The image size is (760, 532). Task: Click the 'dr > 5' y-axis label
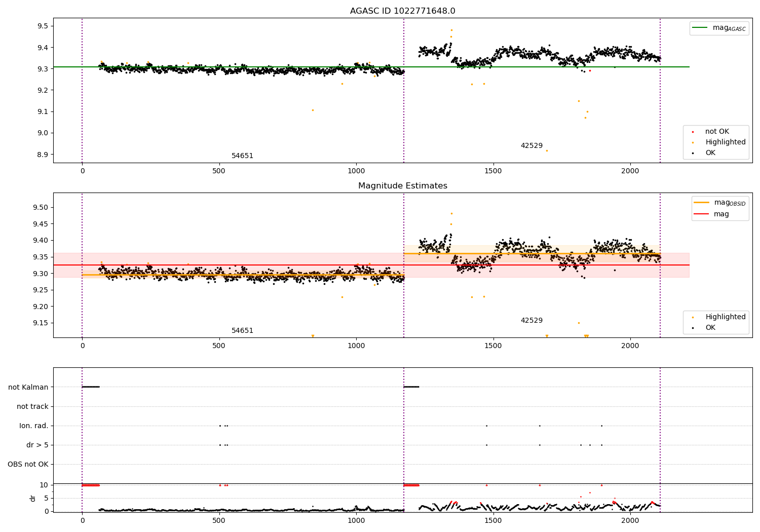[x=37, y=445]
